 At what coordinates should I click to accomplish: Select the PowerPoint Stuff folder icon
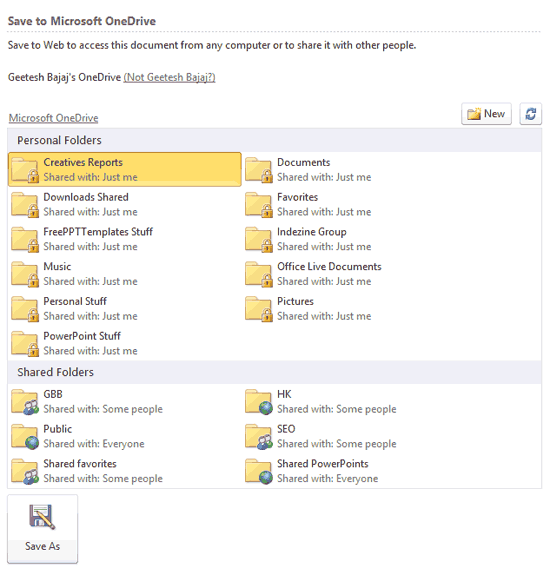click(25, 344)
